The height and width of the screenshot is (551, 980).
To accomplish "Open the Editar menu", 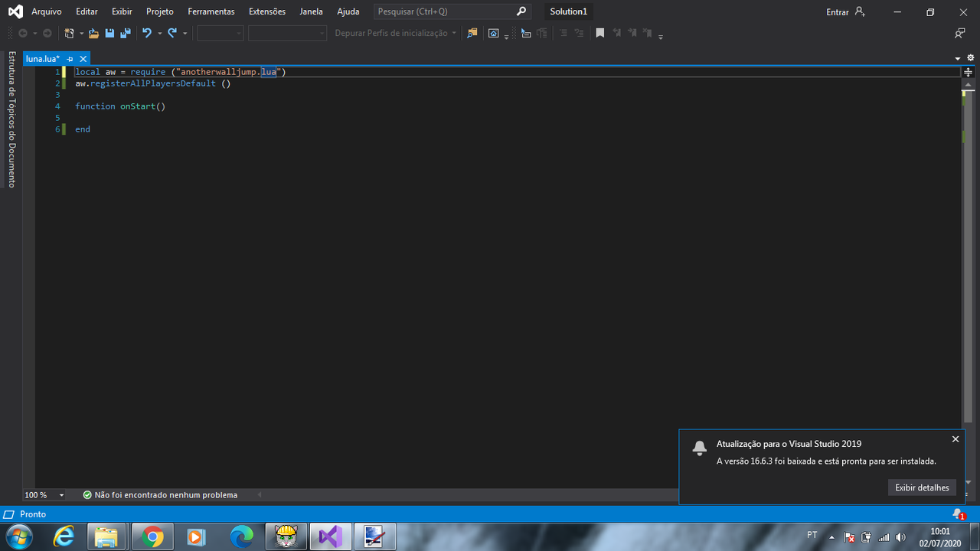I will click(87, 11).
